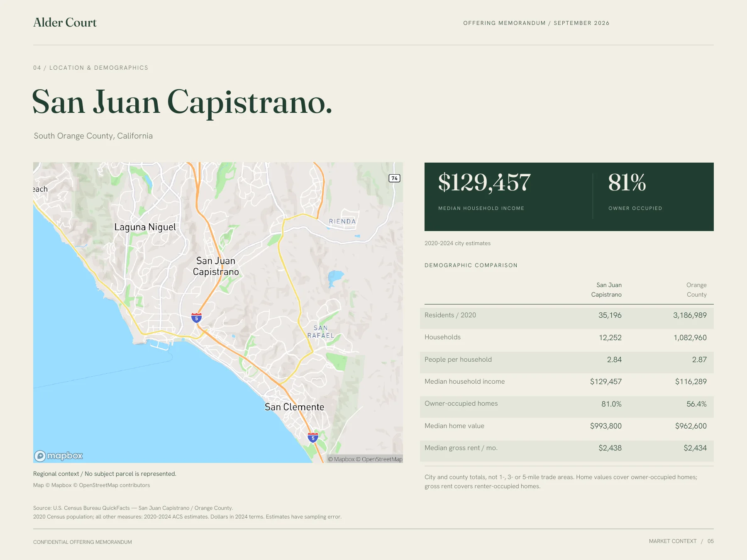Viewport: 747px width, 560px height.
Task: Click the 12,252 households value
Action: (610, 338)
